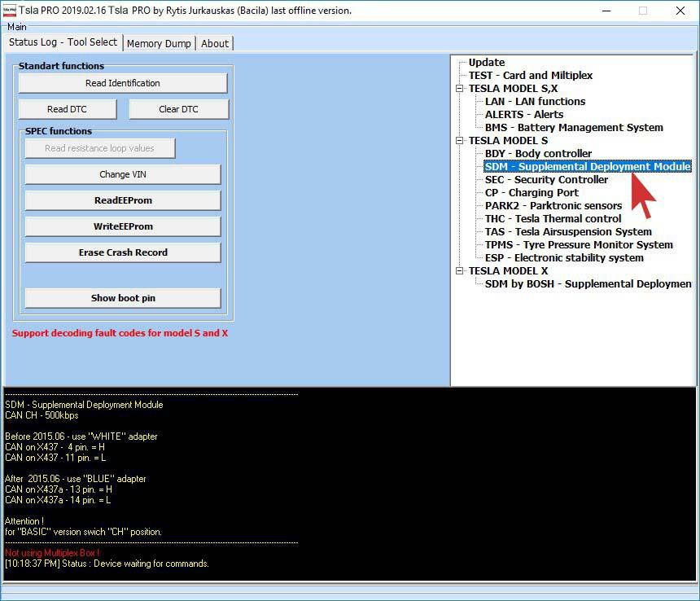Select BMS - Battery Management System

coord(574,128)
